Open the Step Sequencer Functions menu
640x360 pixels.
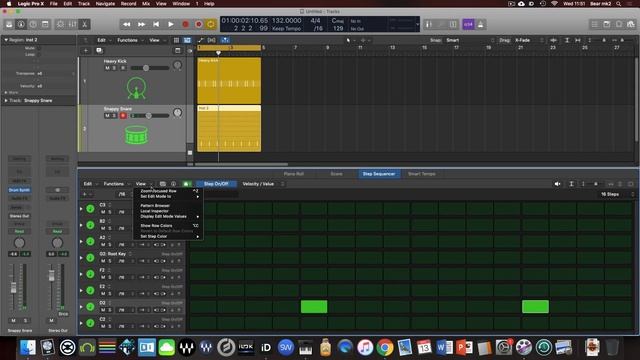pos(116,184)
